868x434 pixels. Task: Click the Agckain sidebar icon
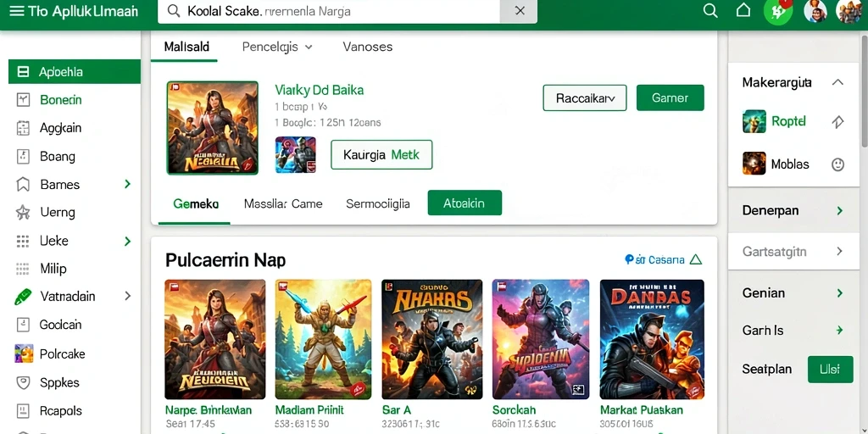tap(23, 129)
